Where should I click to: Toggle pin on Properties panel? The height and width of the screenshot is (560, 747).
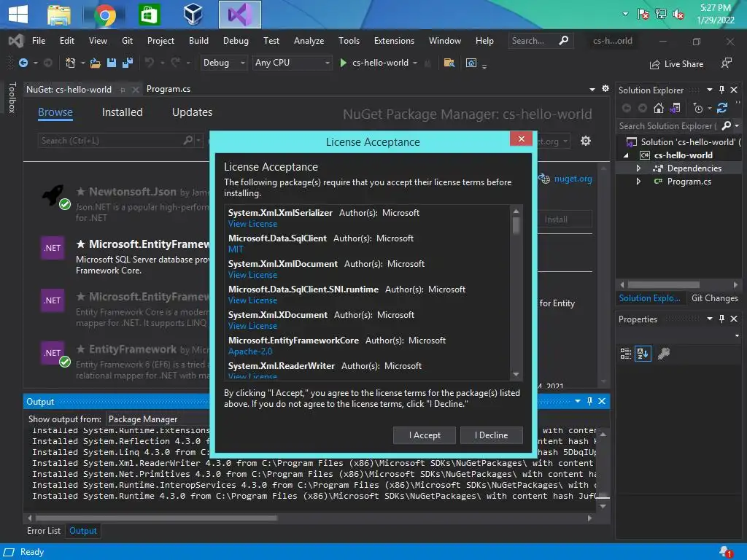pyautogui.click(x=721, y=319)
